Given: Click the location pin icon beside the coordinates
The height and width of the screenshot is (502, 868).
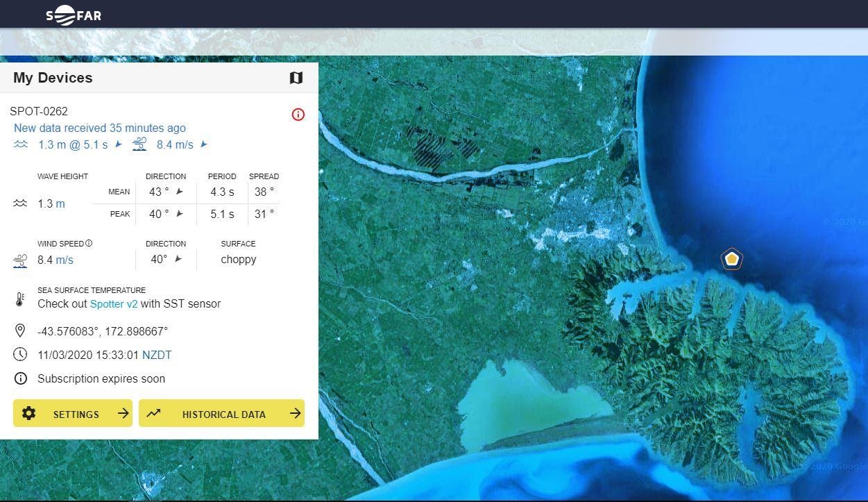Looking at the screenshot, I should (20, 331).
